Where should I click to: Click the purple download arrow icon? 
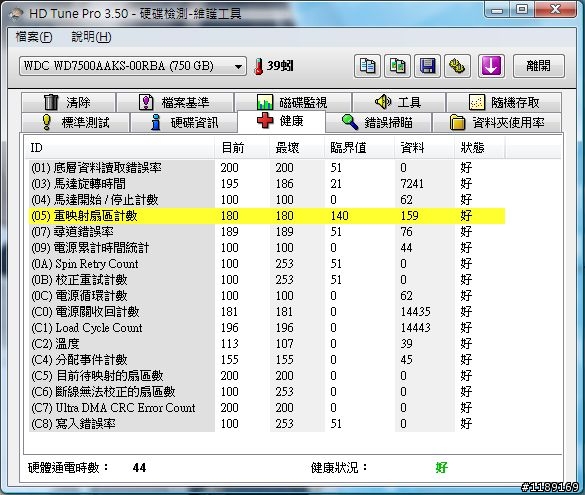(x=491, y=66)
